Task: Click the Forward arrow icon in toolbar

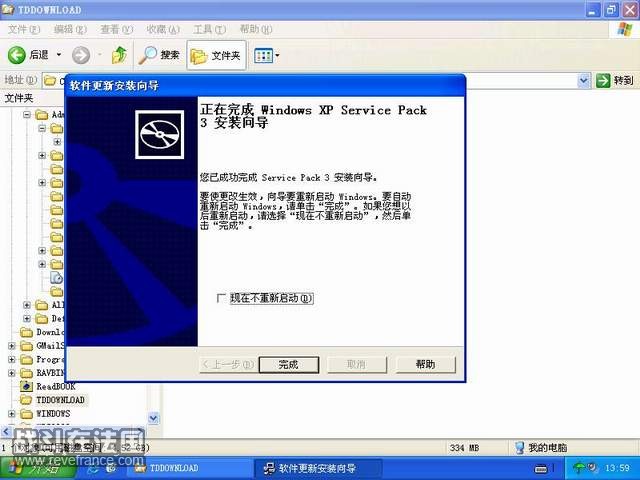Action: pyautogui.click(x=81, y=55)
